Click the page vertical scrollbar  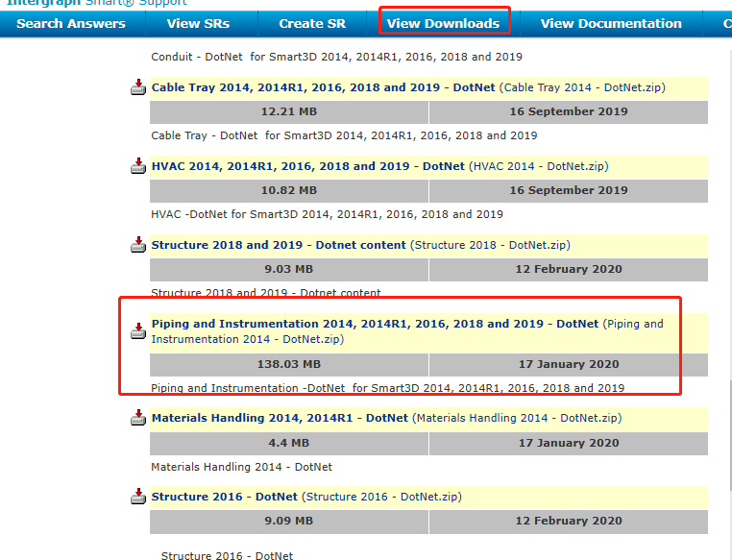click(729, 434)
